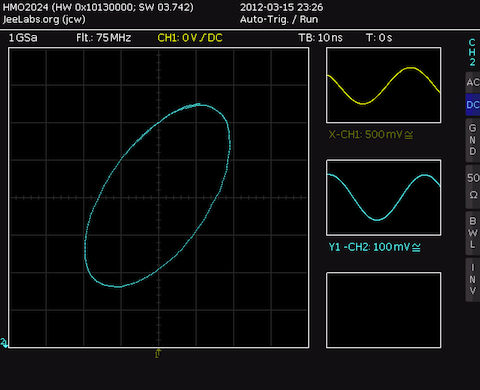Toggle the BWL bandwidth limit
Viewport: 480px width, 390px height.
(473, 233)
